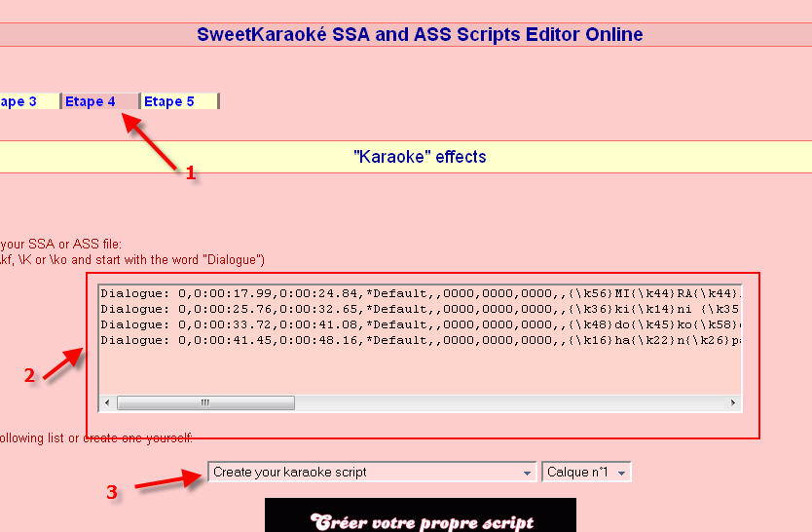Image resolution: width=812 pixels, height=532 pixels.
Task: Click the red number 3 annotation marker
Action: tap(112, 492)
